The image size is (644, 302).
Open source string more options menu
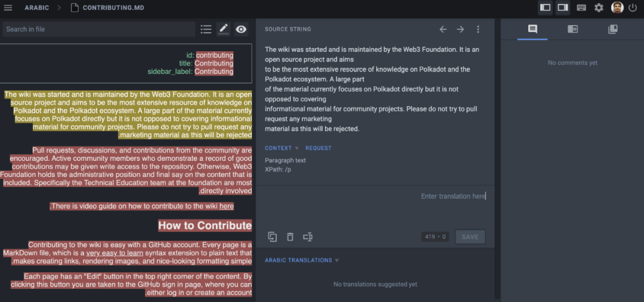pos(478,29)
